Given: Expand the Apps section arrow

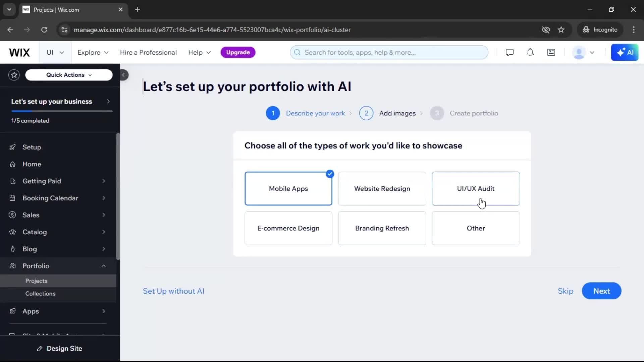Looking at the screenshot, I should (104, 311).
